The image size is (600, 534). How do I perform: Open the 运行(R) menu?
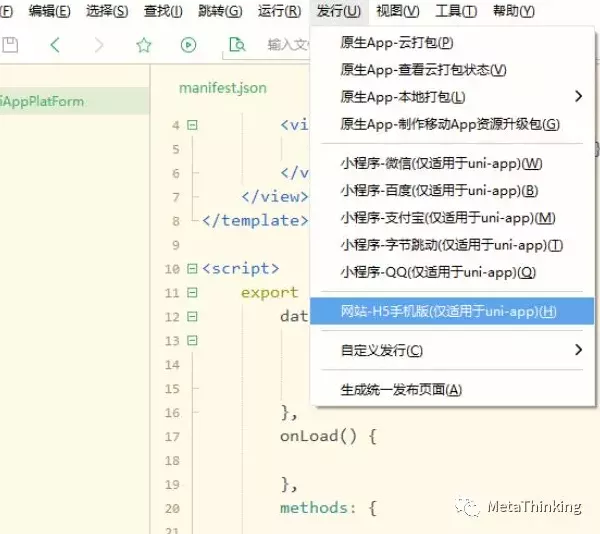click(x=279, y=11)
